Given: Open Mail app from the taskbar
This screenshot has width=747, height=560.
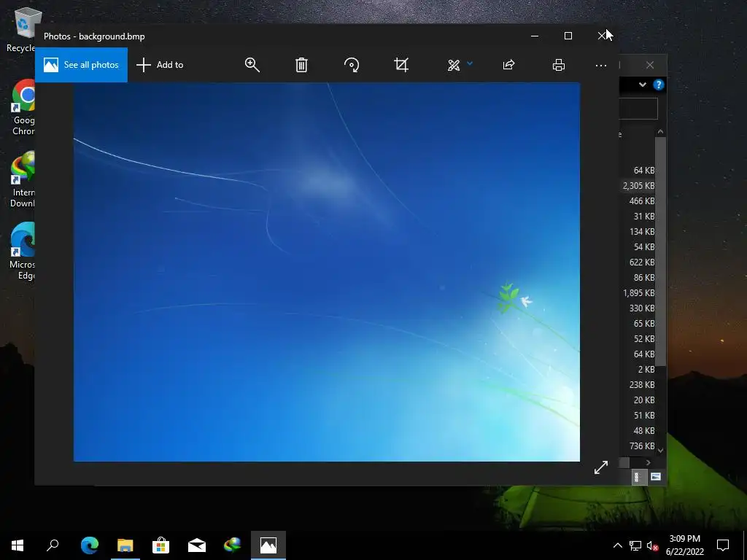Looking at the screenshot, I should point(197,545).
